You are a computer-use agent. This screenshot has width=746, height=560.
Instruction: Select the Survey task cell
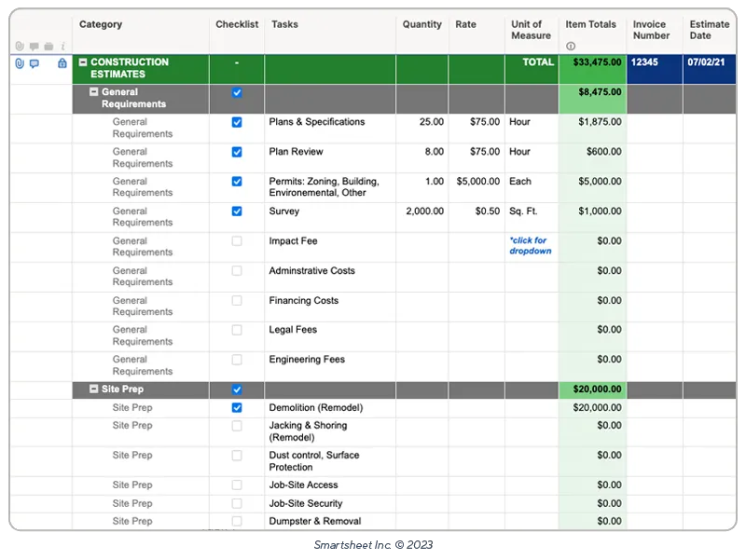[330, 218]
